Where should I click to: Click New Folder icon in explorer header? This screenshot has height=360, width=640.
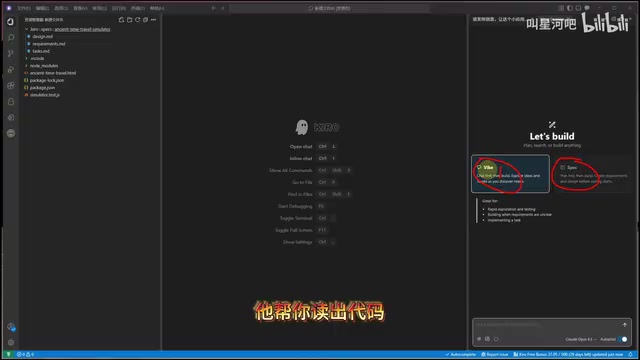click(x=129, y=20)
